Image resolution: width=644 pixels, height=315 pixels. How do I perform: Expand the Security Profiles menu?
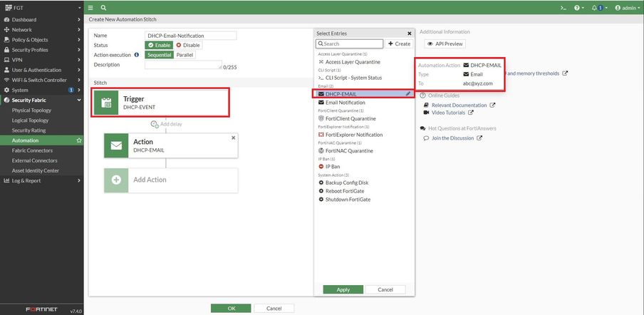click(x=42, y=50)
